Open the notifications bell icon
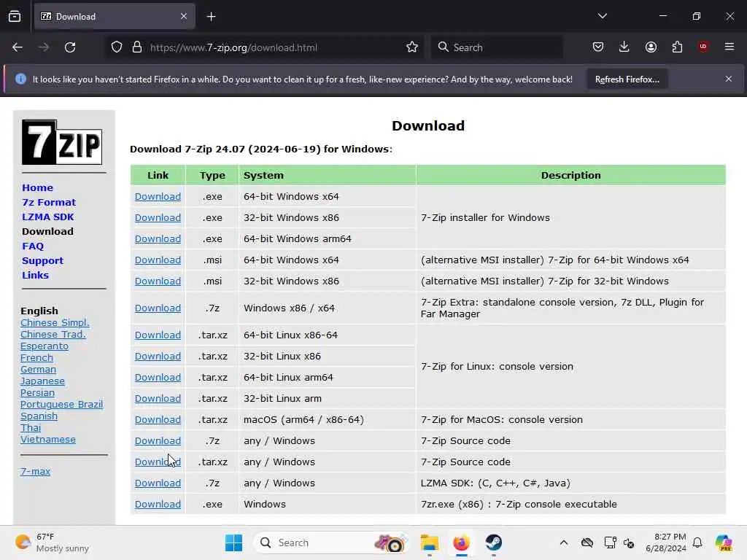The height and width of the screenshot is (560, 747). click(697, 542)
